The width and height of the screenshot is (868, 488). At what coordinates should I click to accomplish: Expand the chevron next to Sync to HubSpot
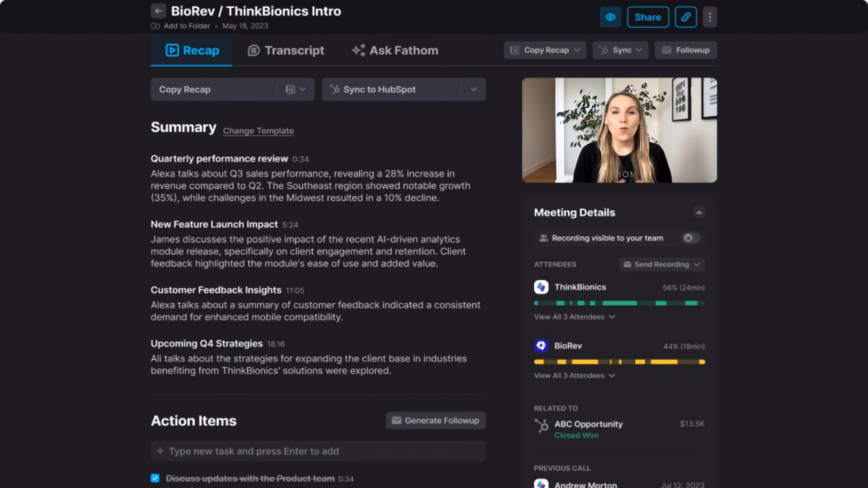(x=473, y=89)
